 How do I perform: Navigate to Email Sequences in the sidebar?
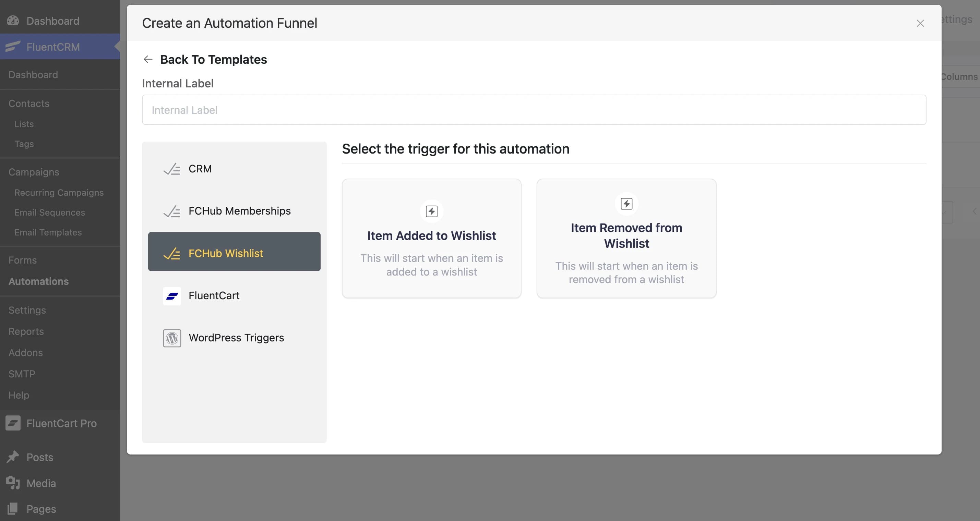click(50, 212)
